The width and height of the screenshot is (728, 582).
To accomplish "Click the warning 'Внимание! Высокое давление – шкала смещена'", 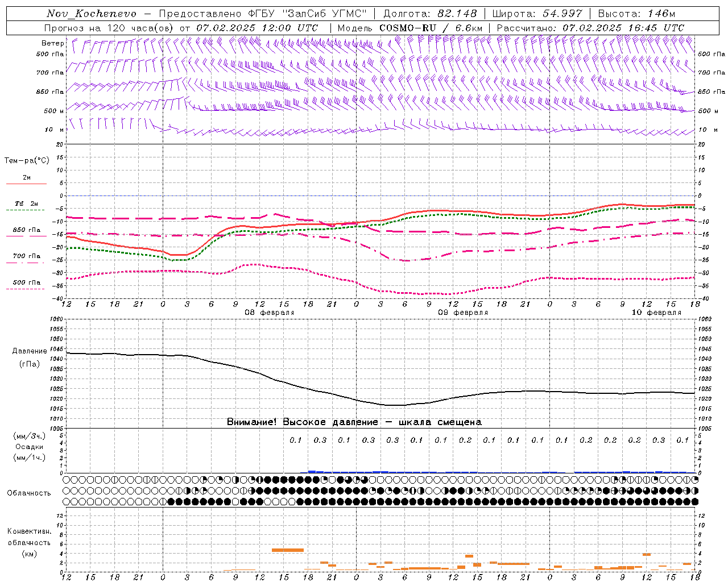I will [x=354, y=422].
